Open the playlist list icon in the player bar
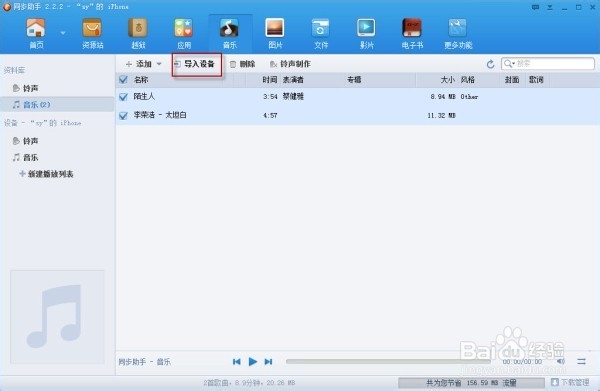Screen dimensions: 600x391 (x=581, y=362)
